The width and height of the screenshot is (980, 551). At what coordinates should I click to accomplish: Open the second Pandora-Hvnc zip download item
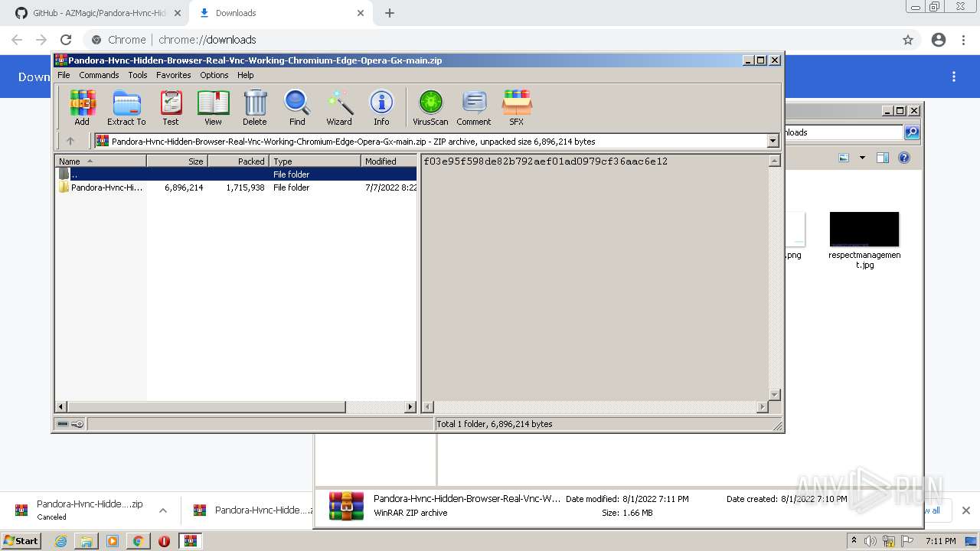253,510
